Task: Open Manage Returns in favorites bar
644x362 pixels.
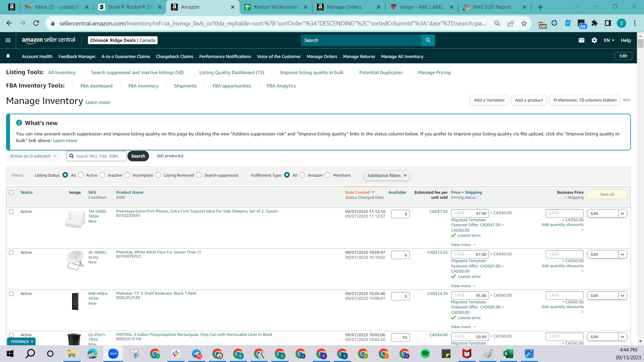Action: [x=359, y=56]
